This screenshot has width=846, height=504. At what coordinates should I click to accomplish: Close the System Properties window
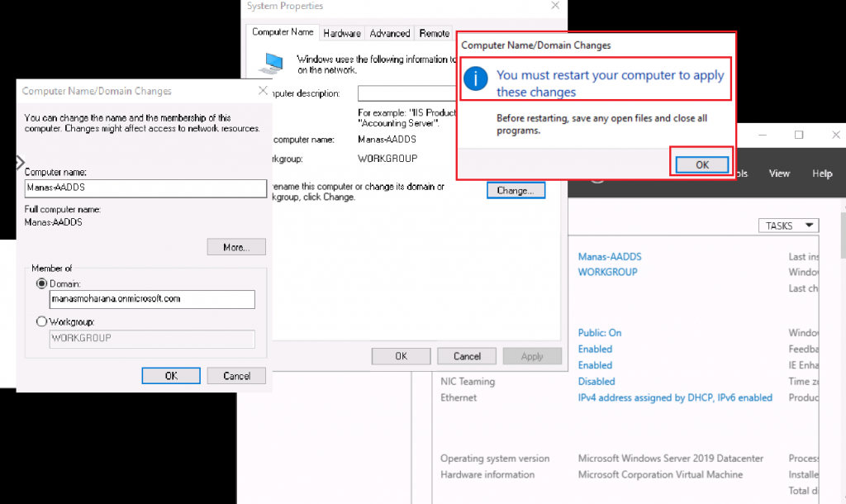pyautogui.click(x=554, y=6)
